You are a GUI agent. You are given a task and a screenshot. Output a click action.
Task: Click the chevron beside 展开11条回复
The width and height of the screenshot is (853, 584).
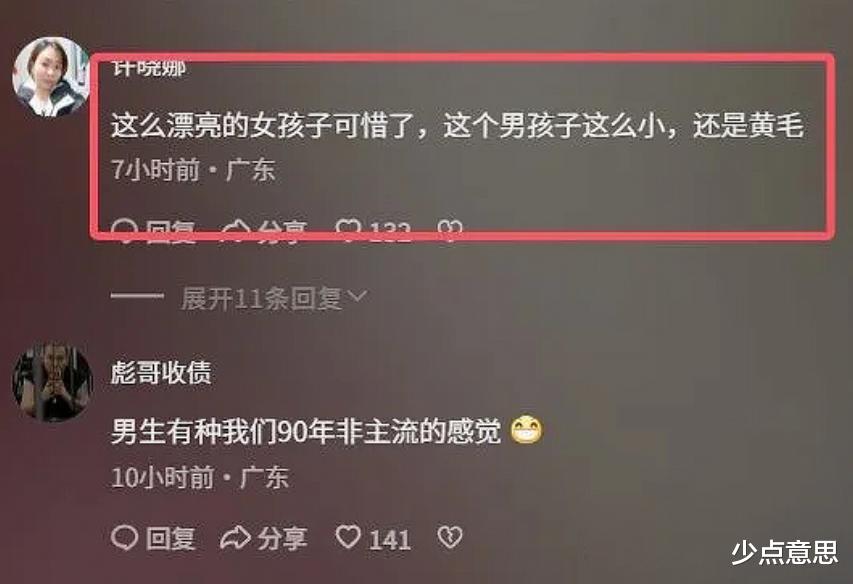(x=357, y=297)
